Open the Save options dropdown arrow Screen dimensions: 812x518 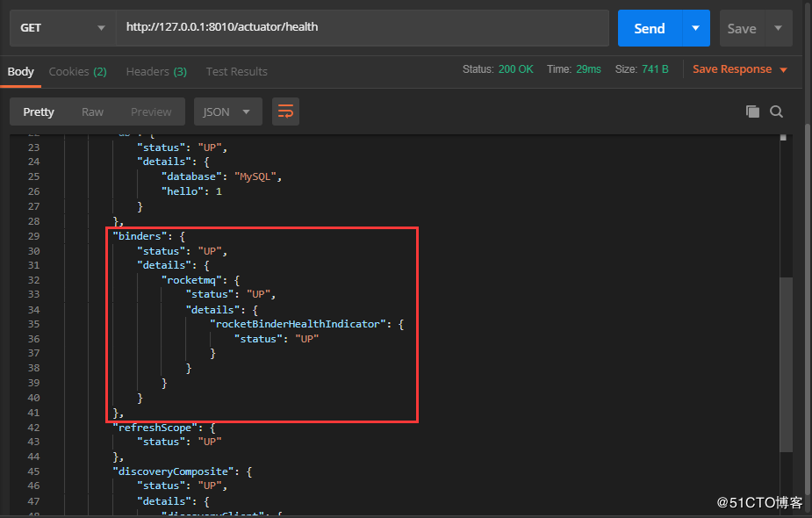click(x=778, y=28)
